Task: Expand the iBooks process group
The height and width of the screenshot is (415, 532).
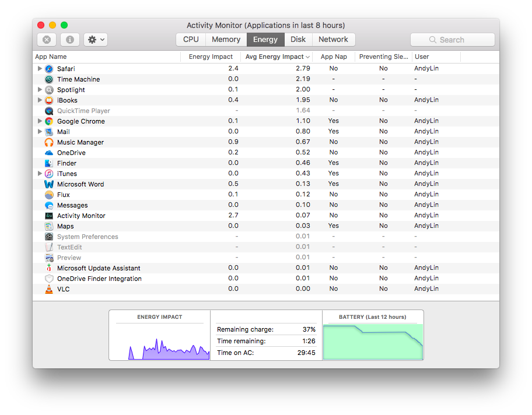Action: [40, 100]
